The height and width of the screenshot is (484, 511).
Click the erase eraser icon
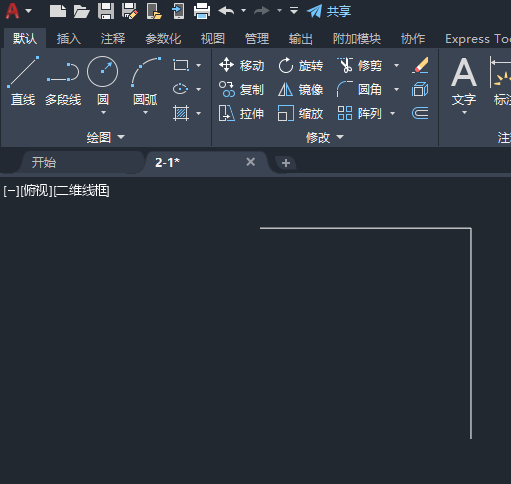[x=420, y=65]
